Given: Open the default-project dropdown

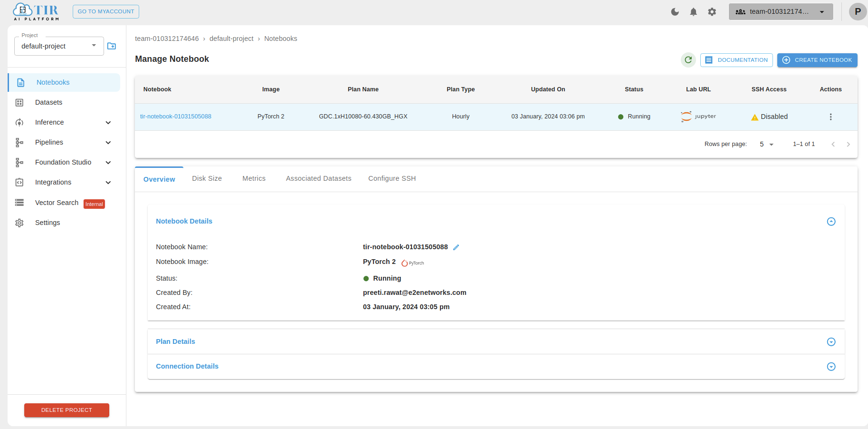Looking at the screenshot, I should [59, 46].
